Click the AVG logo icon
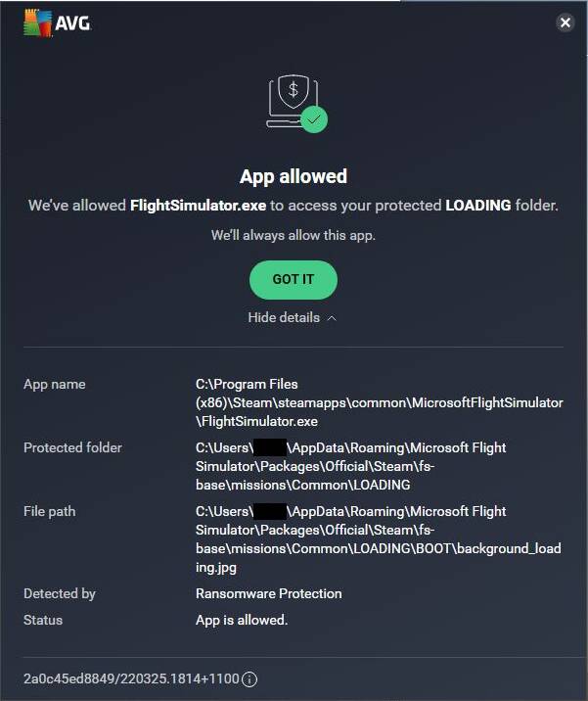588x701 pixels. click(x=37, y=23)
